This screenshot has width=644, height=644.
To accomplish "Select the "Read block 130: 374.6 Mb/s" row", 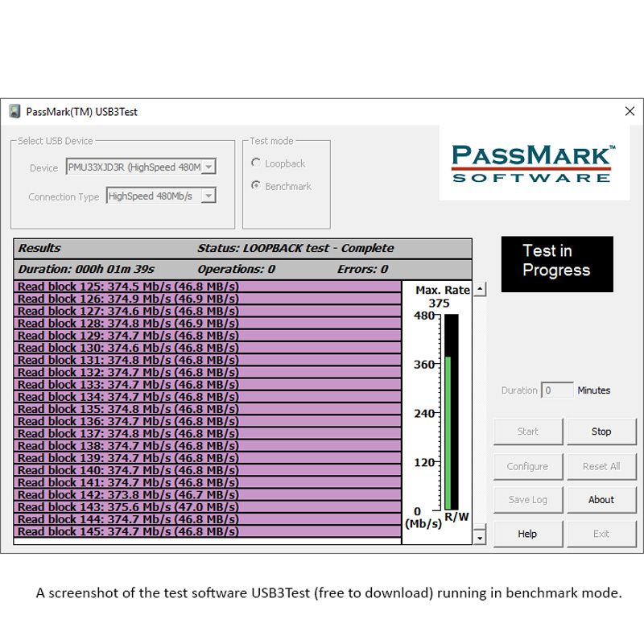I will pyautogui.click(x=208, y=348).
